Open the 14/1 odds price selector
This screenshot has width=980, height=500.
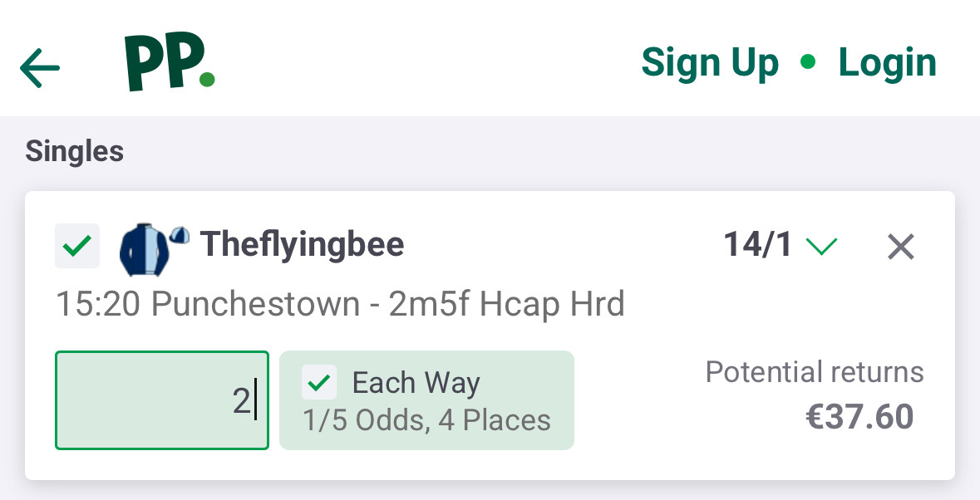point(757,246)
